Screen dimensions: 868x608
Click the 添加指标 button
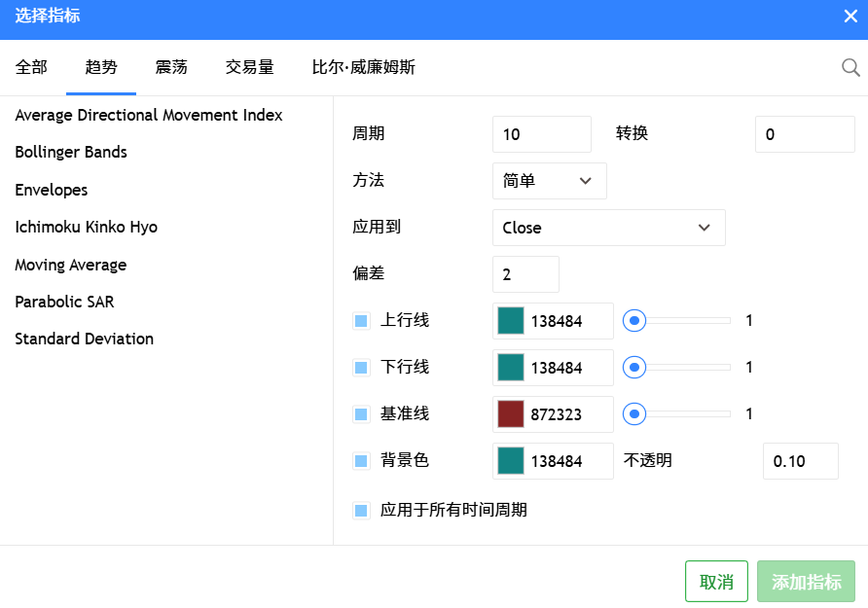[x=806, y=582]
